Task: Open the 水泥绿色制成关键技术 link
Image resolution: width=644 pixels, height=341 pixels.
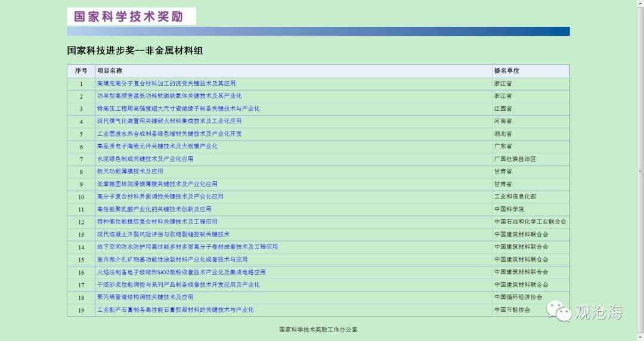Action: pyautogui.click(x=145, y=159)
